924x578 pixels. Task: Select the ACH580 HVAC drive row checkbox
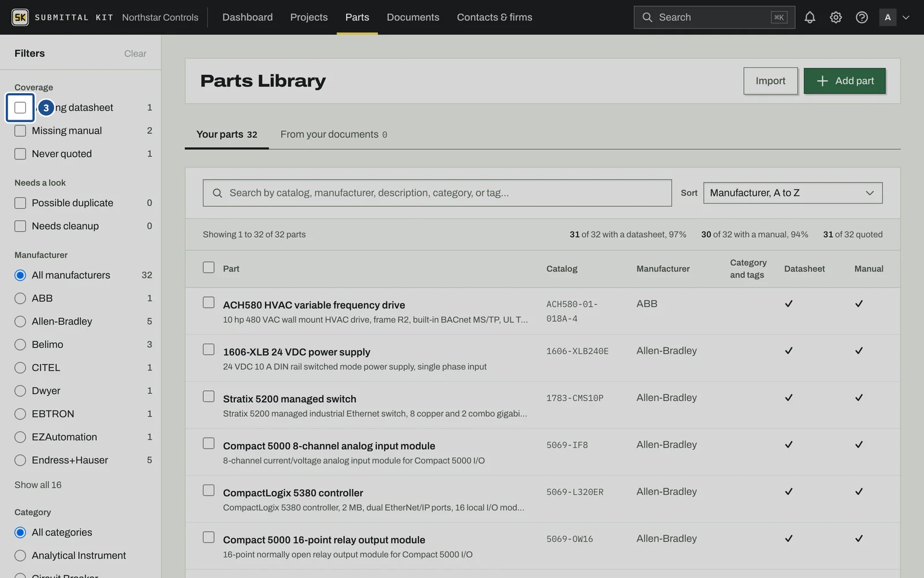point(208,302)
